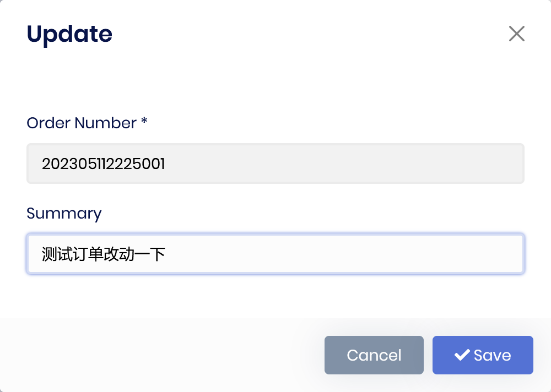Focus the Summary input field

click(x=275, y=254)
